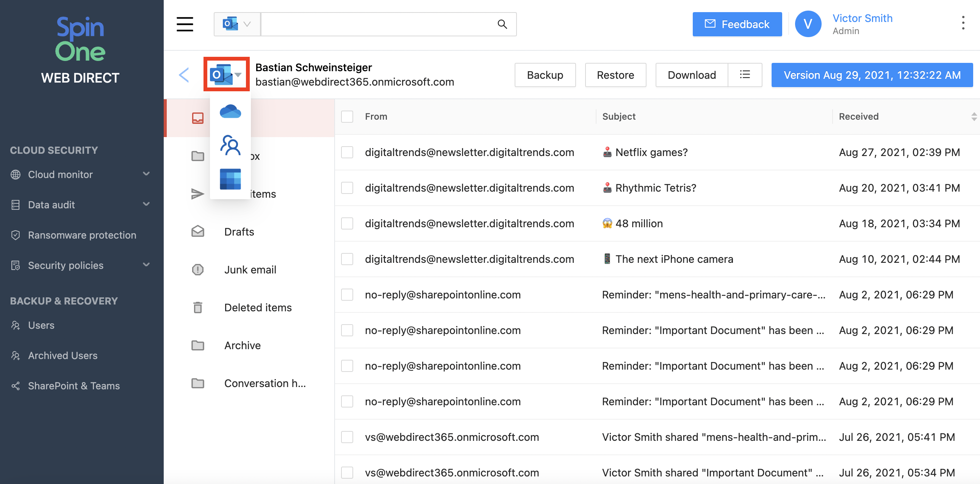980x484 pixels.
Task: Click the hamburger menu icon
Action: pos(185,24)
